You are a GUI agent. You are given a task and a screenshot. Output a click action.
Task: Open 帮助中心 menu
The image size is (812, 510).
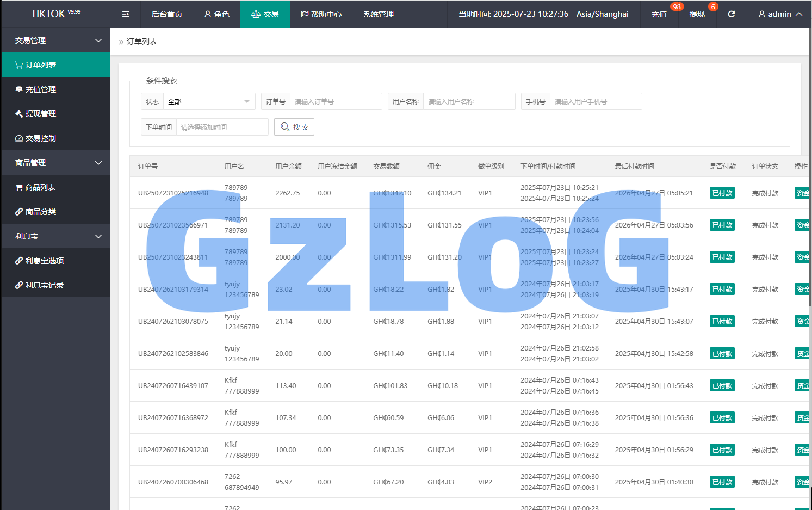[x=321, y=14]
